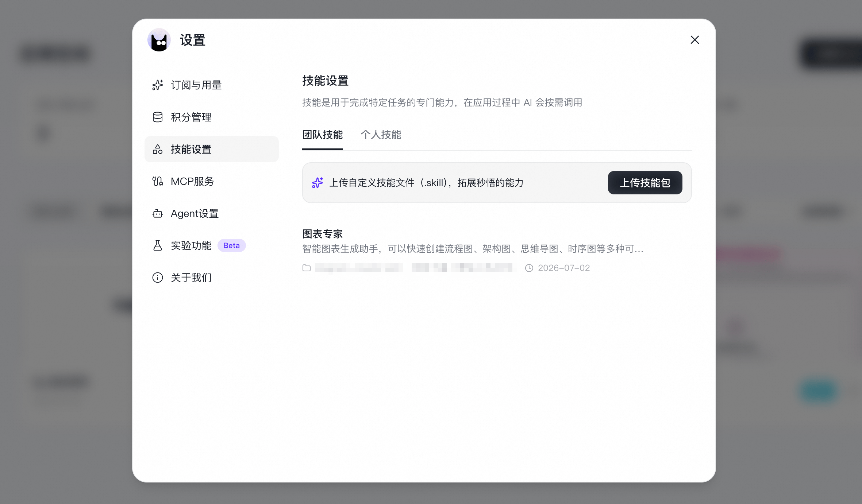
Task: Click the info icon beside 关于我们
Action: pyautogui.click(x=158, y=278)
